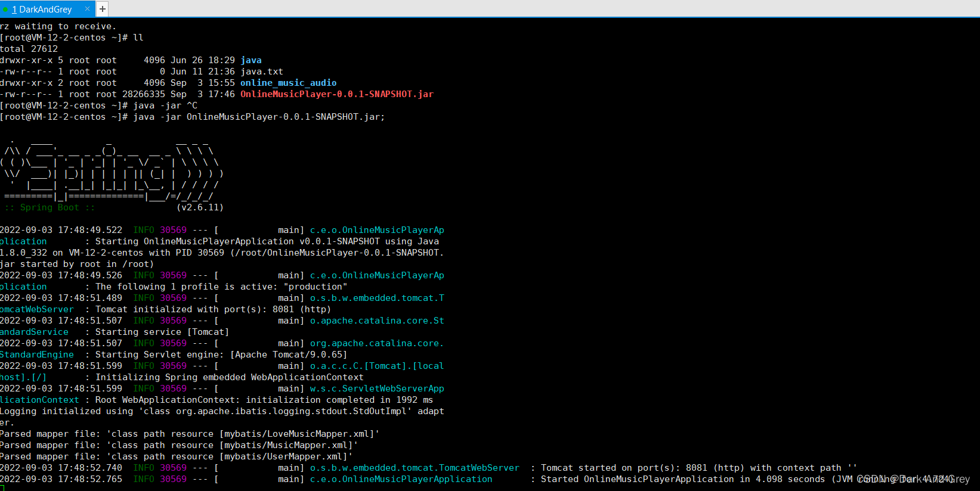Click the 'java -jar OnlineMusicPlayer-0.0.1-SNAPSHOT.jar;' command

(x=259, y=117)
